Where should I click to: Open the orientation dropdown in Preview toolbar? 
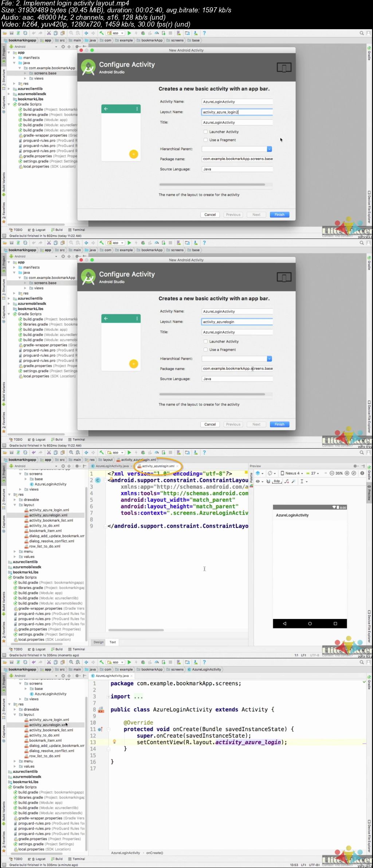[272, 473]
